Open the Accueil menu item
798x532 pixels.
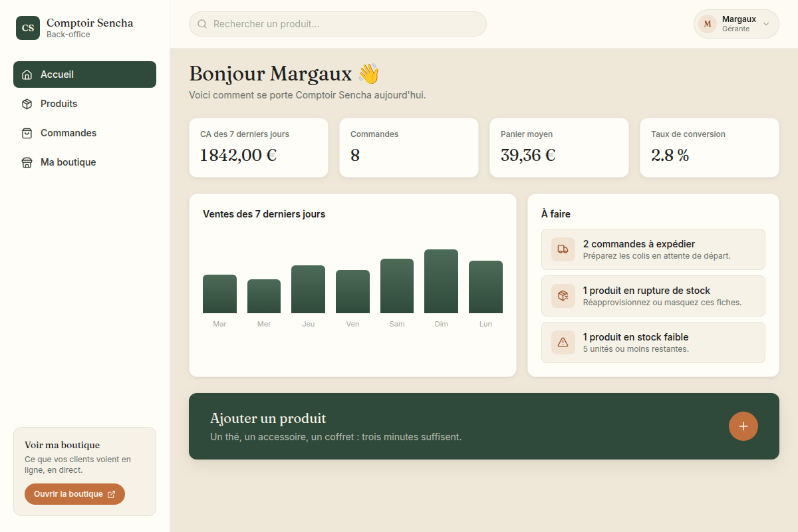coord(84,74)
